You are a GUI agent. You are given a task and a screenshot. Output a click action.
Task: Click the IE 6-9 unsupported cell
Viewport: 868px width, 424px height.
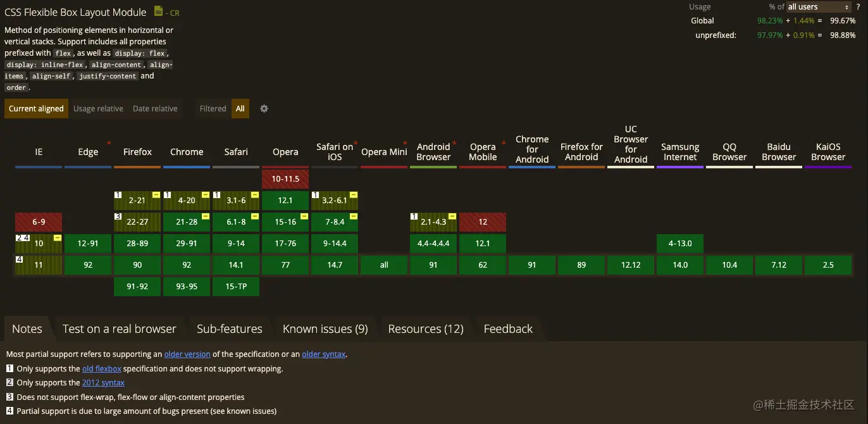[39, 222]
